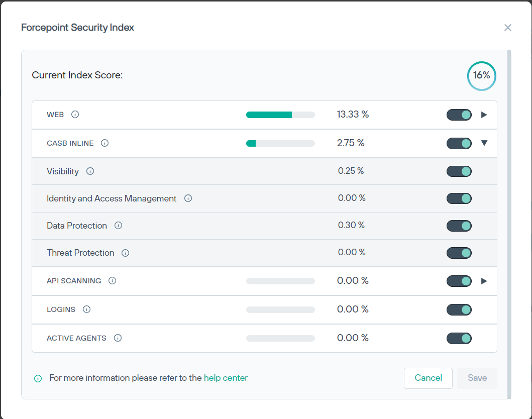Turn off the LOGINS toggle
This screenshot has height=419, width=532.
(x=459, y=309)
